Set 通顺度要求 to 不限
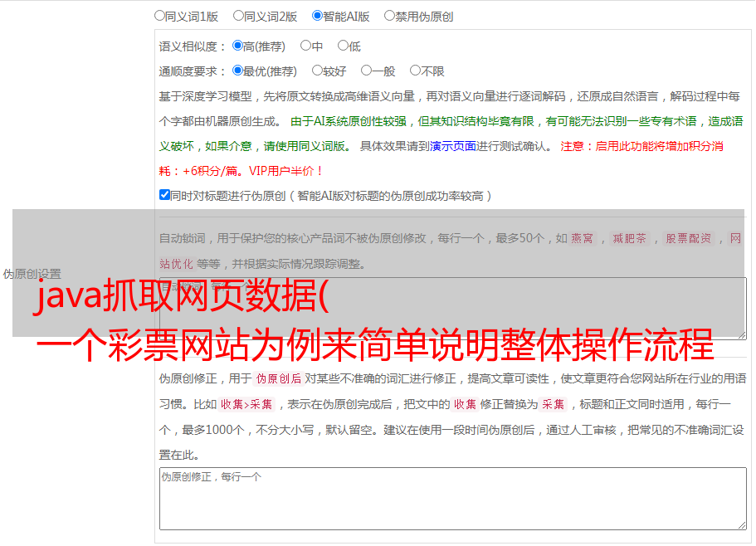This screenshot has width=756, height=546. [x=415, y=71]
